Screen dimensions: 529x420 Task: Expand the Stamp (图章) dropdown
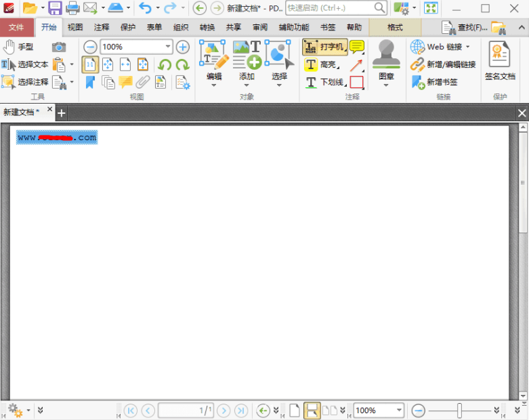(386, 85)
